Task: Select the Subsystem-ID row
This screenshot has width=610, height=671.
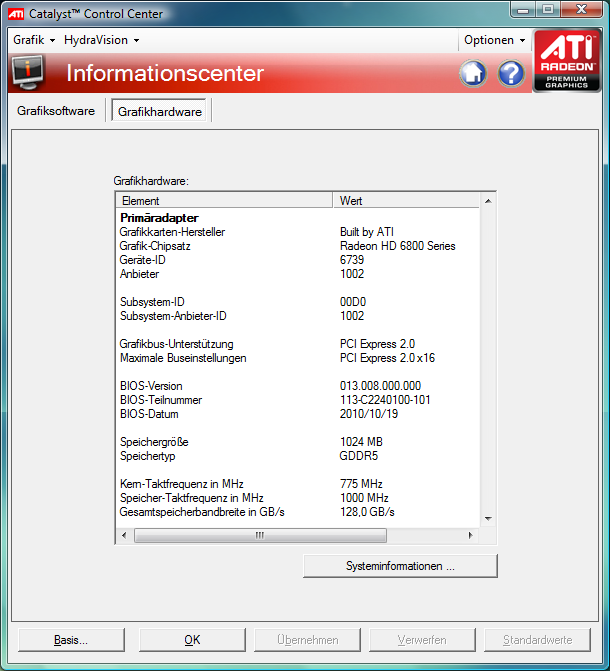Action: 298,302
